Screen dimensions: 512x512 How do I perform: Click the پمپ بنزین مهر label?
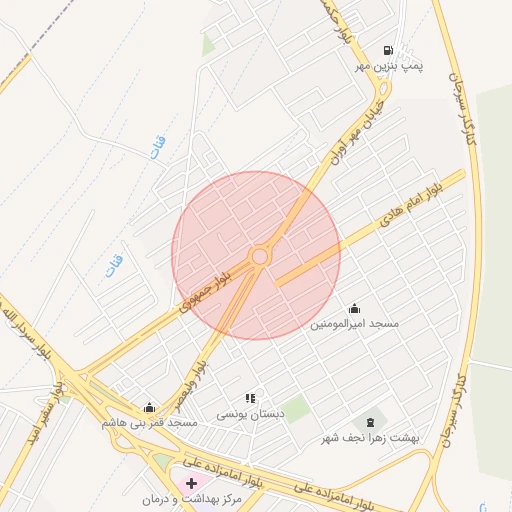tap(389, 66)
